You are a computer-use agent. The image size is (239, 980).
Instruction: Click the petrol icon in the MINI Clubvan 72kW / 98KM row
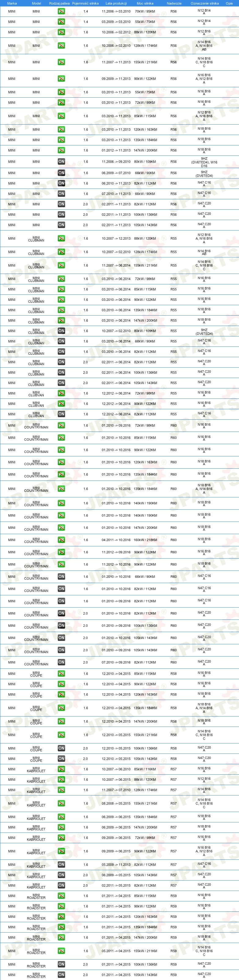61,393
